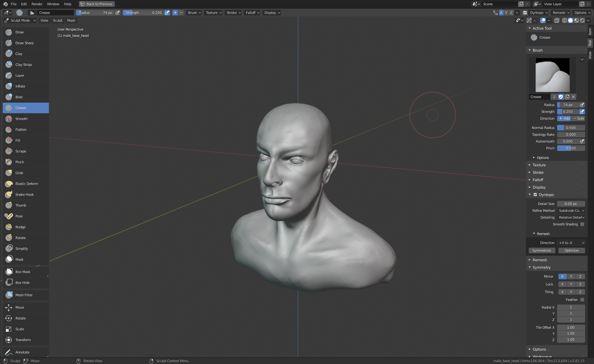Click the Crease brush preview thumbnail
This screenshot has width=594, height=364.
pyautogui.click(x=552, y=75)
